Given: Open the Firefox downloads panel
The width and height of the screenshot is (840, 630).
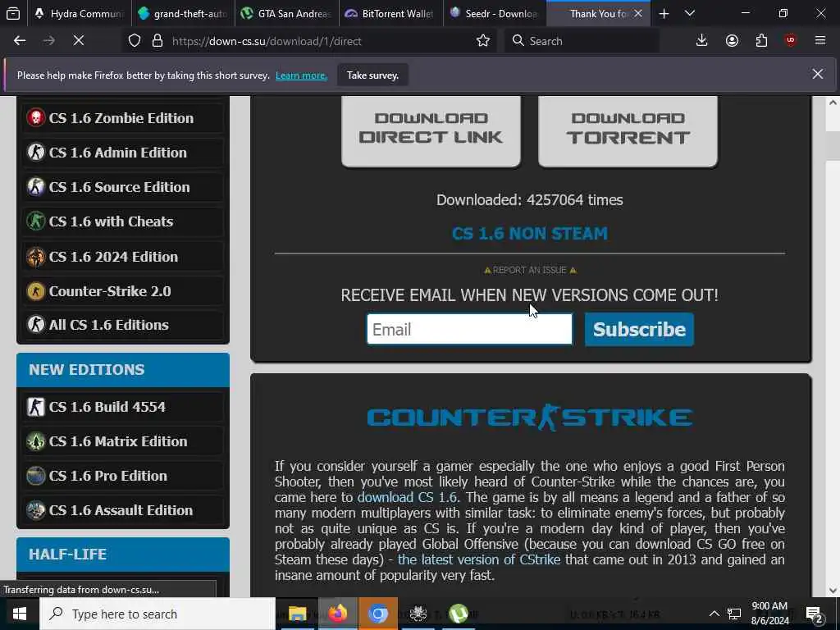Looking at the screenshot, I should 701,41.
